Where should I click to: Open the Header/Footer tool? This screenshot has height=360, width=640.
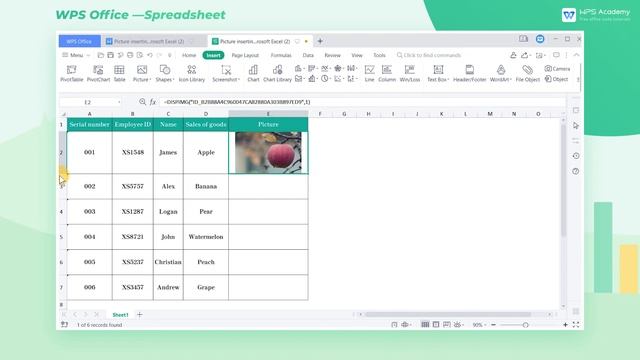[469, 73]
